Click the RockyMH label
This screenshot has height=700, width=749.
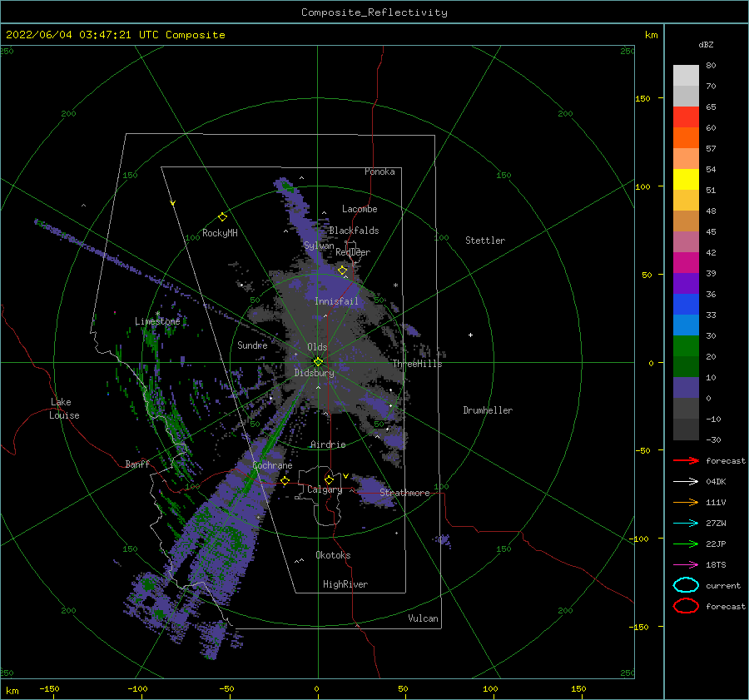[x=220, y=233]
